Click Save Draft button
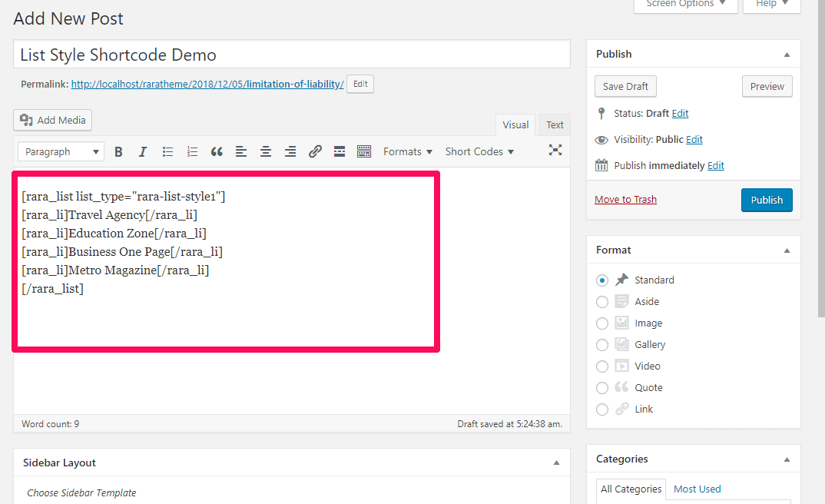This screenshot has width=825, height=504. tap(625, 86)
